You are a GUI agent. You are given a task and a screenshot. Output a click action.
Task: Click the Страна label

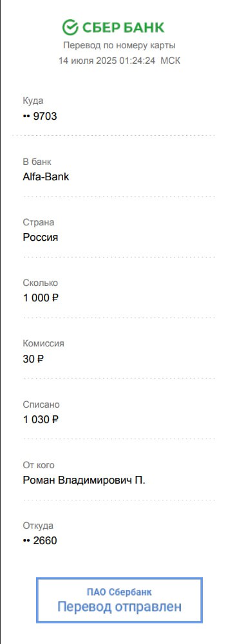[38, 222]
